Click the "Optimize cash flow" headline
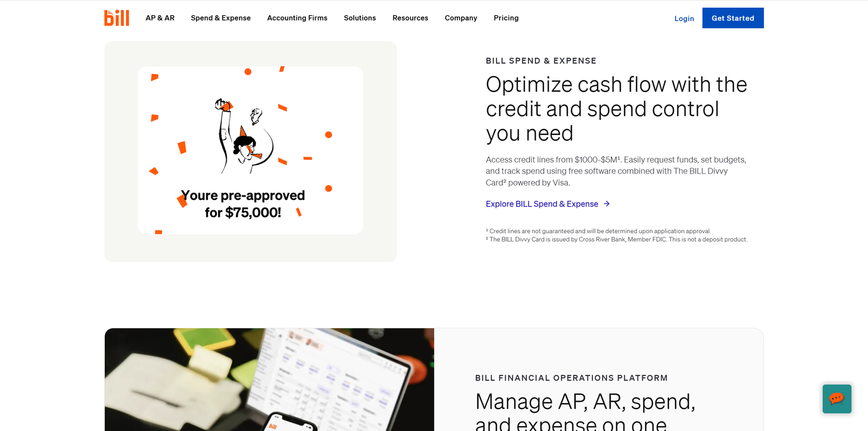This screenshot has height=431, width=868. pyautogui.click(x=616, y=108)
